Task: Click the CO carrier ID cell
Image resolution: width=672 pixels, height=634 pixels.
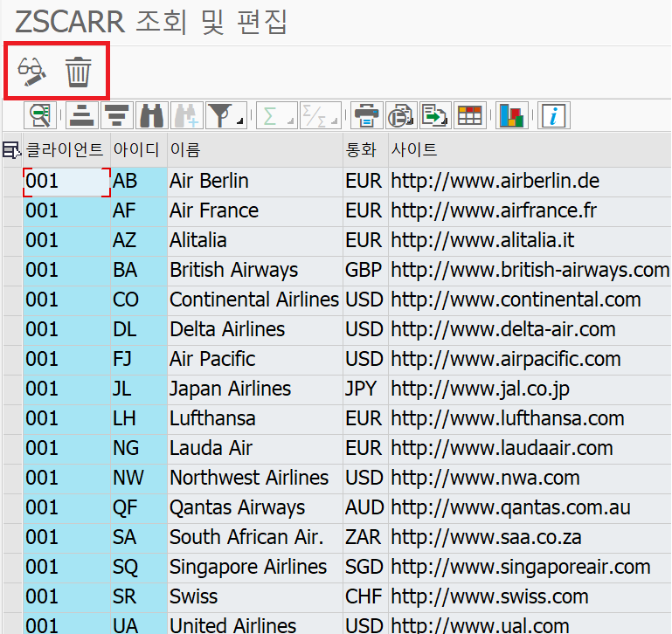Action: (139, 300)
